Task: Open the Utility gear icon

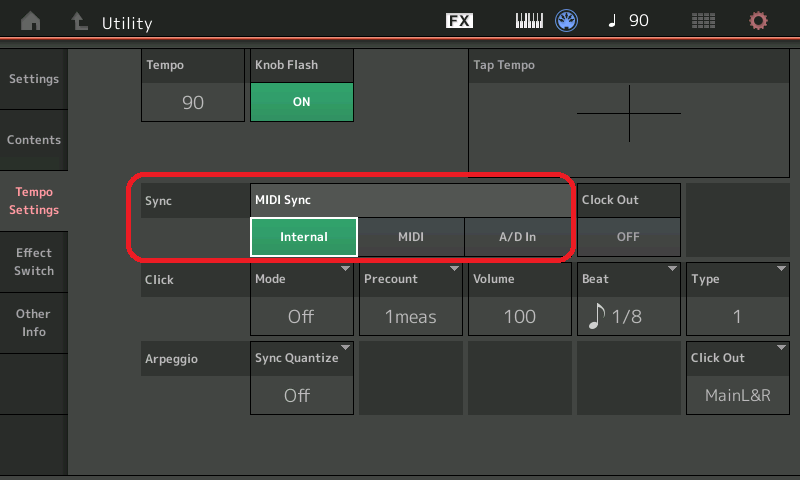Action: pos(759,21)
